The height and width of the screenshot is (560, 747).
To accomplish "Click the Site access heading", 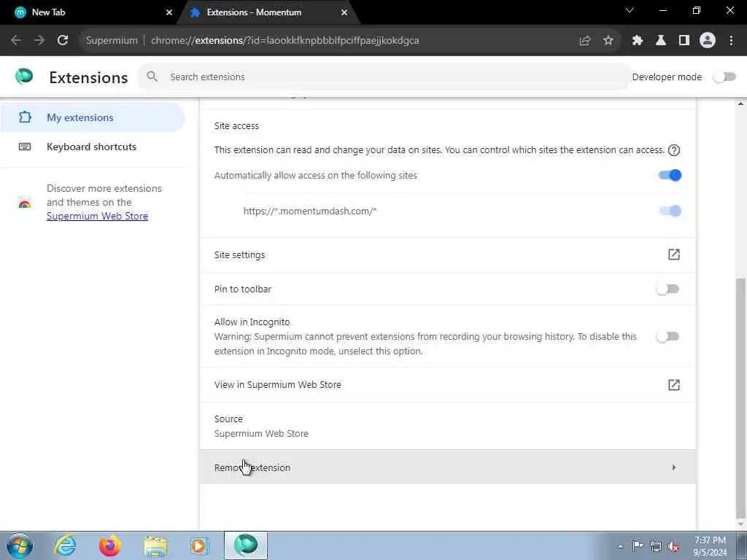I will tap(236, 125).
